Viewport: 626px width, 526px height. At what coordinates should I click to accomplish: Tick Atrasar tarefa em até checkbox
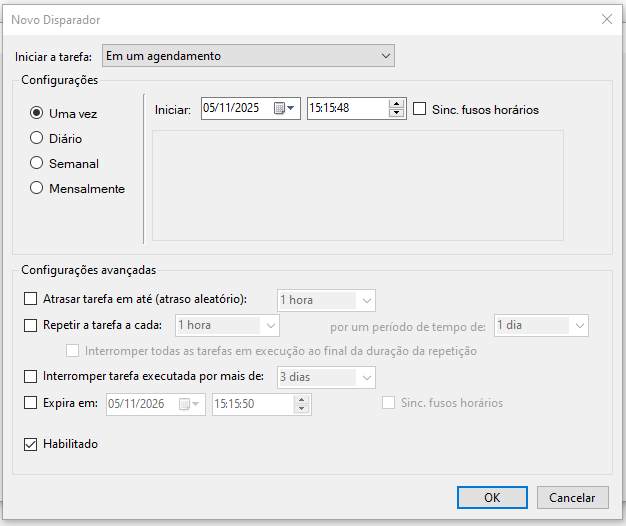[x=30, y=299]
